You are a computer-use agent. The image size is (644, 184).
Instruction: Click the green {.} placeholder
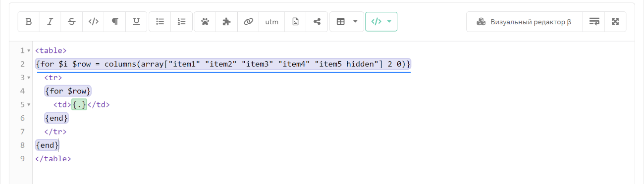[x=79, y=105]
